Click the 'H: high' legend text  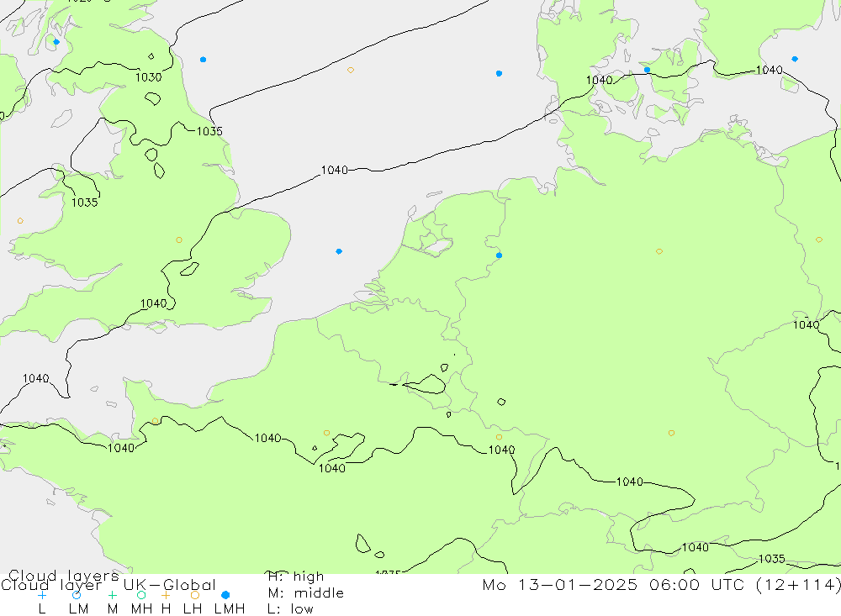click(295, 577)
